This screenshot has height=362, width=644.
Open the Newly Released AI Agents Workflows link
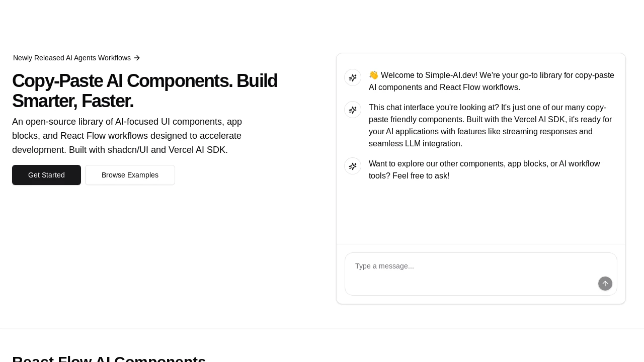coord(76,58)
